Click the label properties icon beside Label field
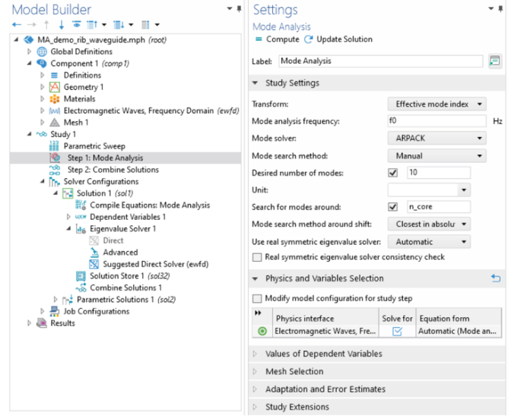 (494, 61)
